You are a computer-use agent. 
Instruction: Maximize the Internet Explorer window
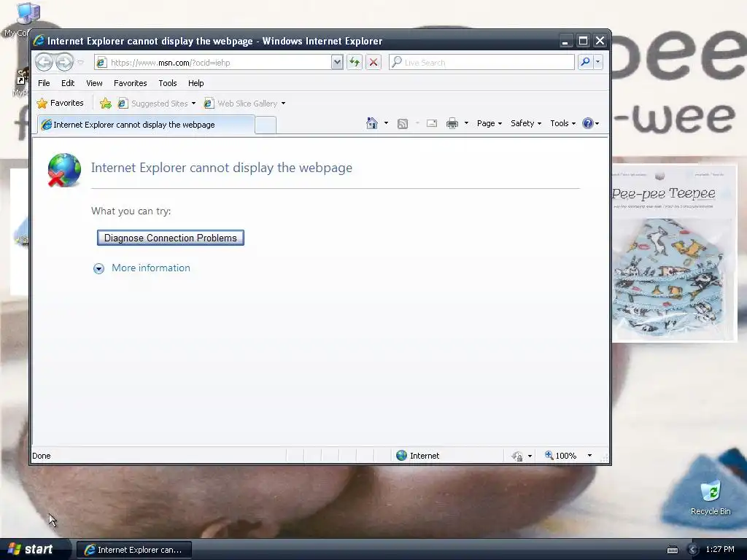coord(583,41)
